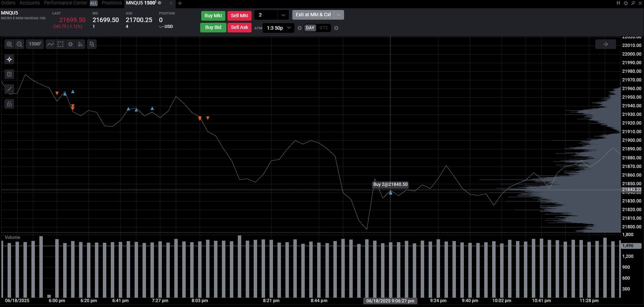Change chart style via line icon
644x307 pixels.
coord(50,44)
